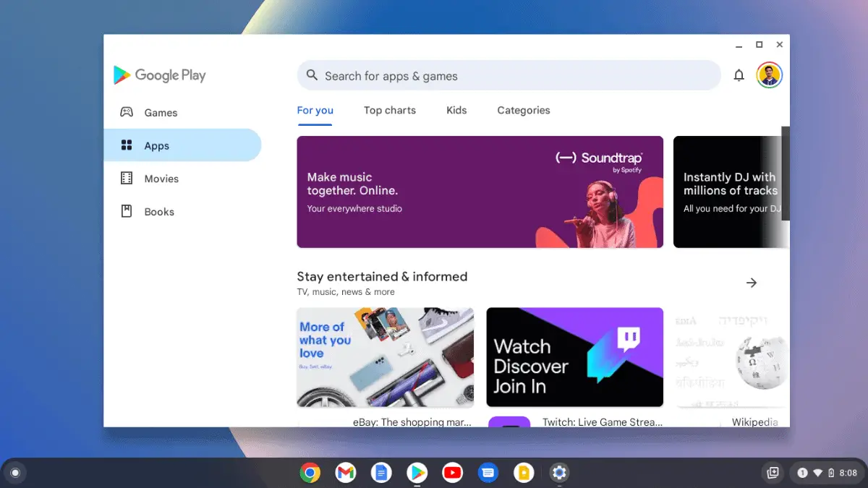The height and width of the screenshot is (488, 868).
Task: Maximize the Google Play window
Action: pyautogui.click(x=759, y=45)
